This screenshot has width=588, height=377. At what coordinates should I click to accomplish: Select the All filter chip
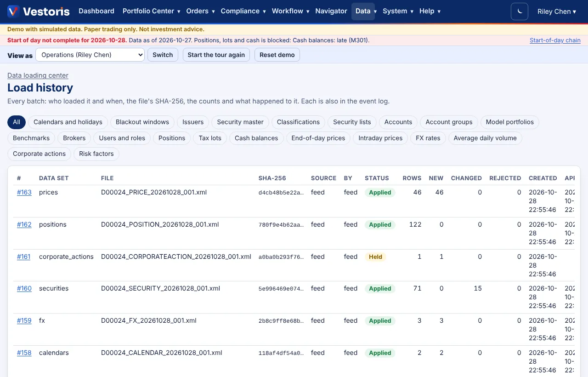(17, 122)
